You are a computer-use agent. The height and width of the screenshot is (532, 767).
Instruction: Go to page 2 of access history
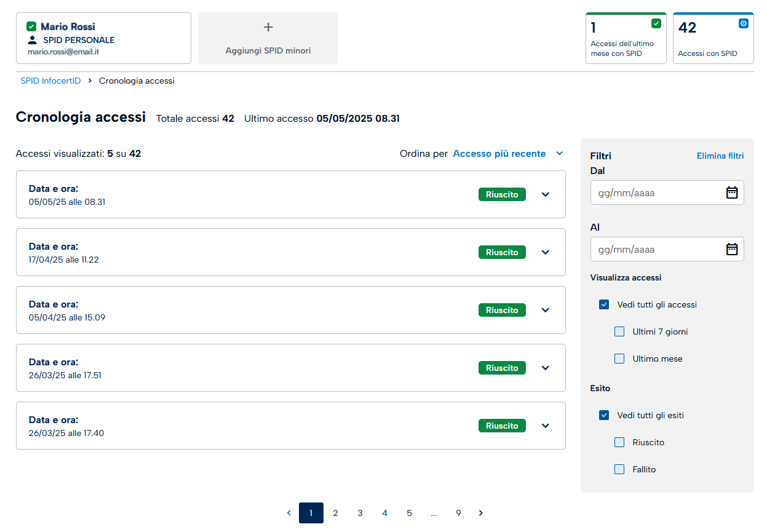pyautogui.click(x=335, y=513)
